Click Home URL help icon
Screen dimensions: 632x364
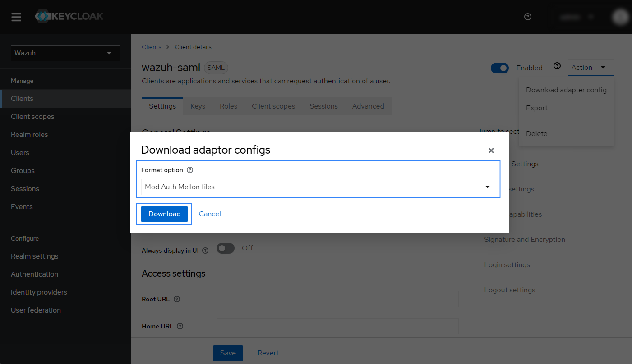(x=180, y=326)
